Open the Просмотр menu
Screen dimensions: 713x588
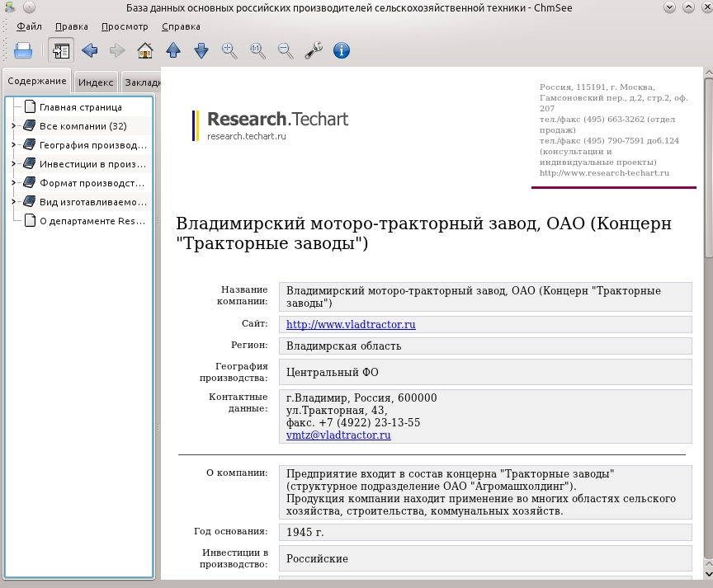(125, 26)
